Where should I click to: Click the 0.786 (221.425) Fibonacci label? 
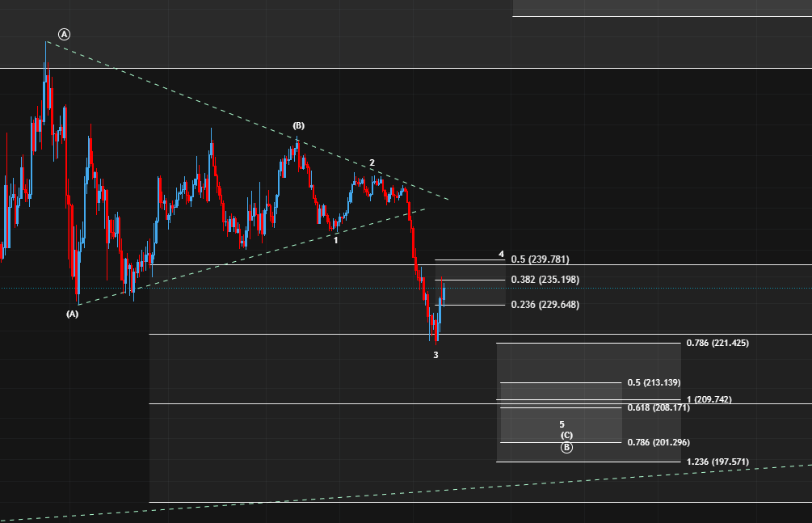(x=717, y=343)
